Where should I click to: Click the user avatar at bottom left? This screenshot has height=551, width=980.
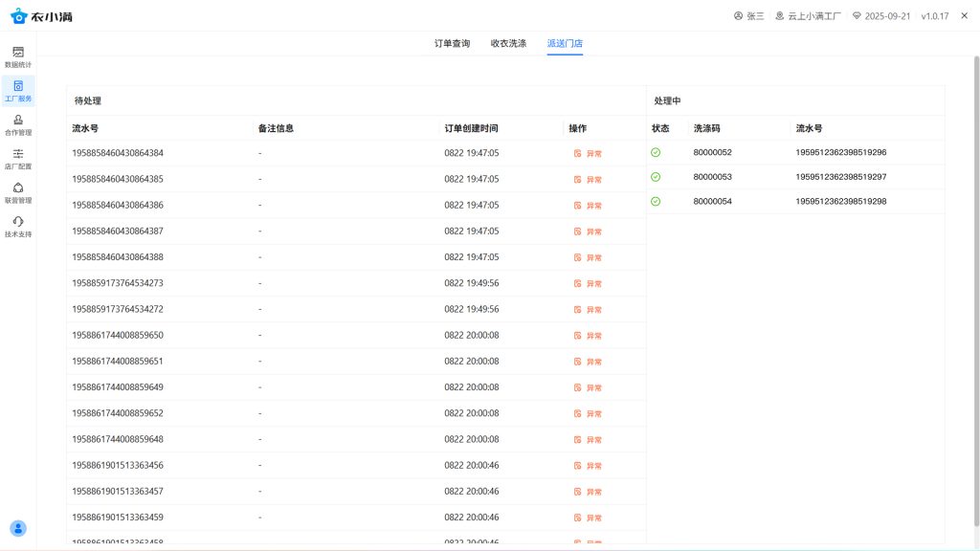pos(18,528)
